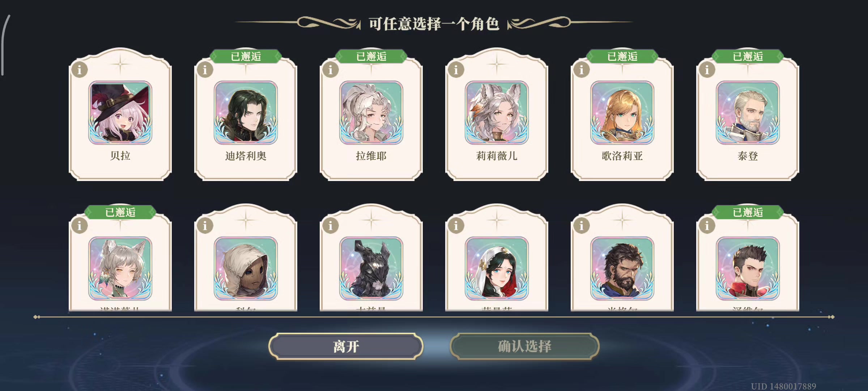This screenshot has height=391, width=868.
Task: Select 迪塔利奥 character portrait
Action: pos(246,113)
